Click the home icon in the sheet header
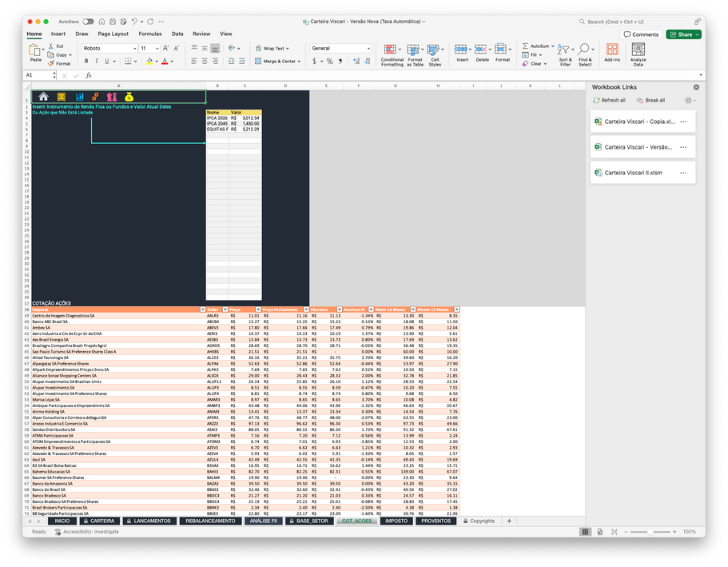This screenshot has height=567, width=728. click(x=44, y=97)
